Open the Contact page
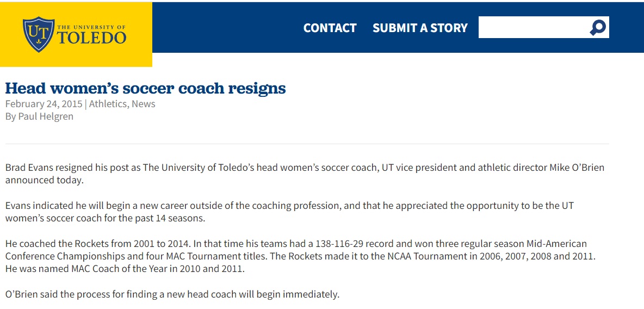The height and width of the screenshot is (309, 644). click(330, 28)
